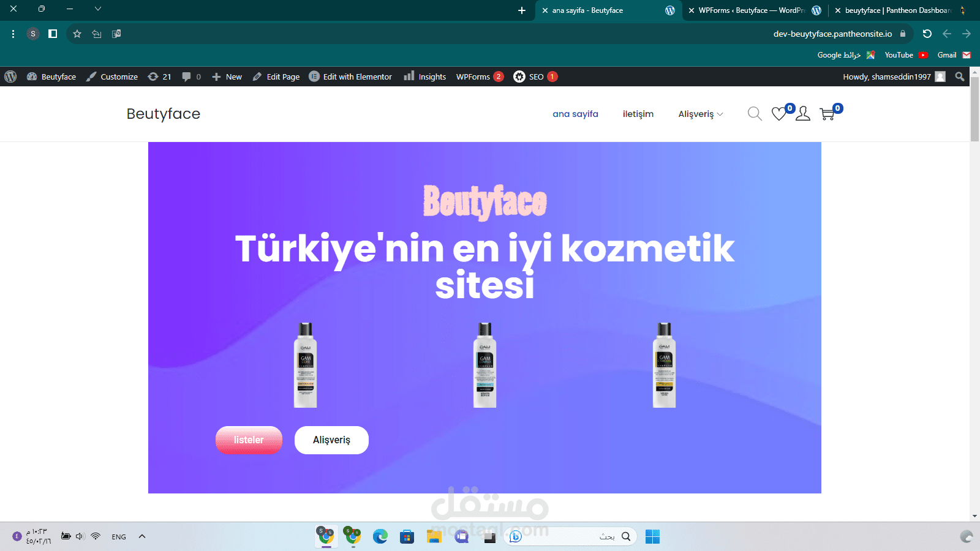Image resolution: width=980 pixels, height=551 pixels.
Task: Open the Gmail bookmark
Action: coord(954,55)
